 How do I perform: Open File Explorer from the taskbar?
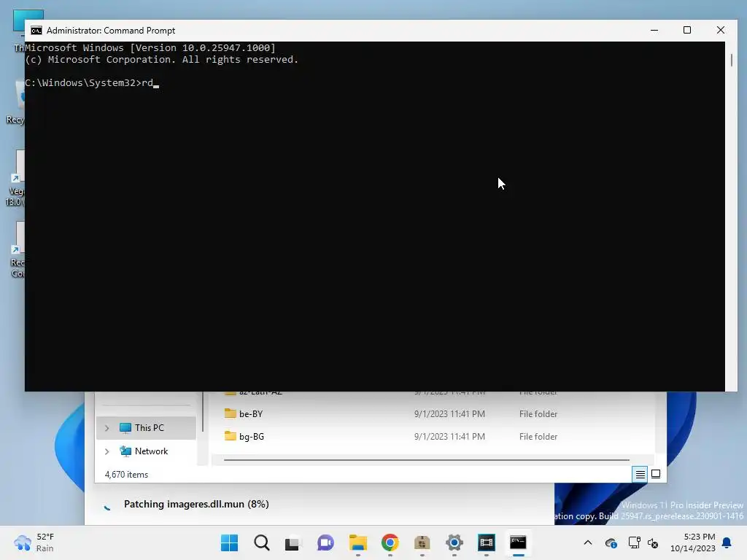click(357, 542)
